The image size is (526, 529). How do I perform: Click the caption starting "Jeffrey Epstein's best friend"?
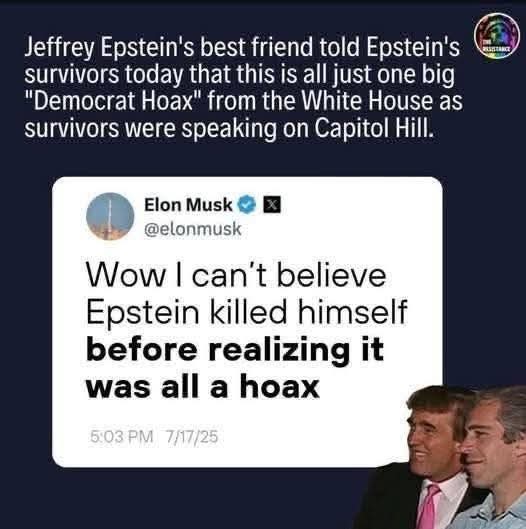(x=243, y=88)
